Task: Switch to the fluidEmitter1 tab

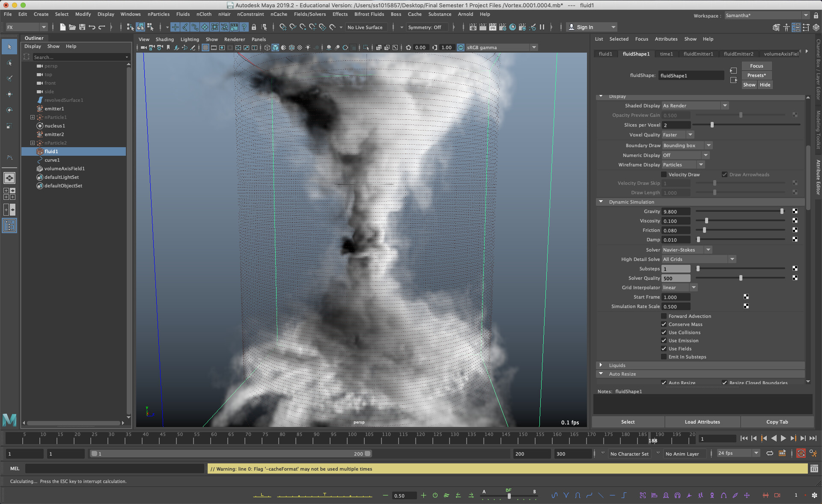Action: [x=699, y=54]
